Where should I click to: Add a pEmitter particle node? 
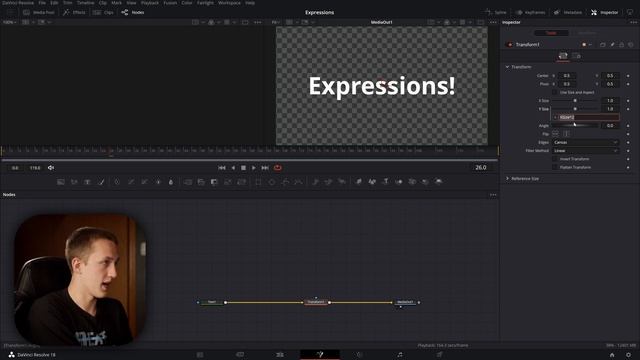[315, 182]
